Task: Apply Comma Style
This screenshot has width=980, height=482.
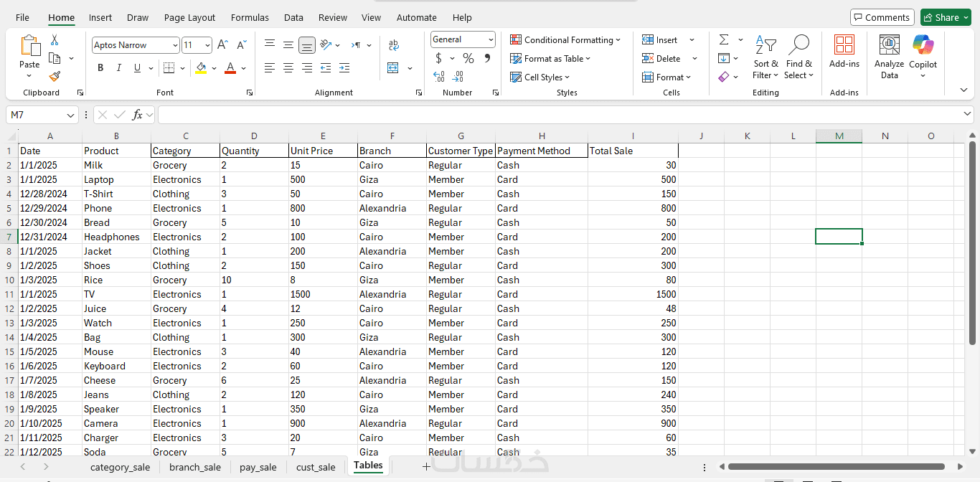Action: tap(488, 58)
